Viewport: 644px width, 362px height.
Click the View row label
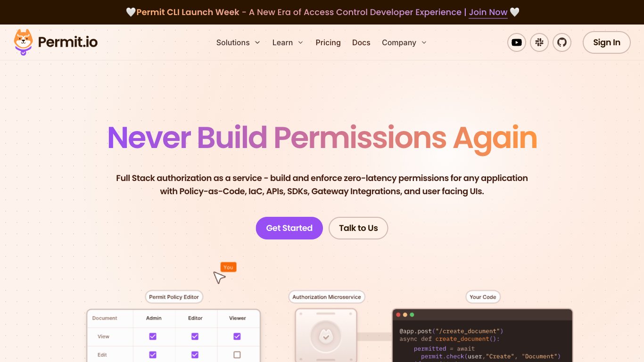[103, 337]
